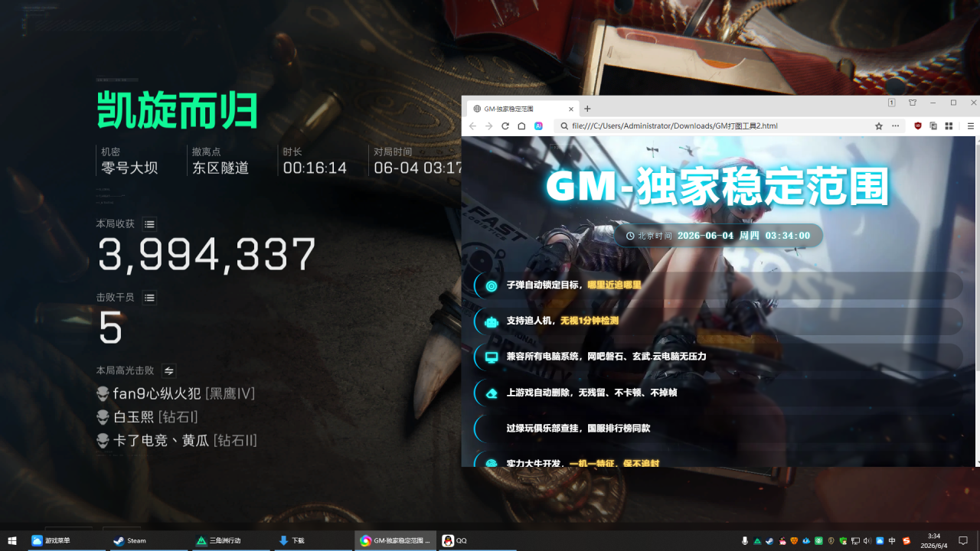Click the 兼容所有电脑系统 feature row

[x=718, y=357]
